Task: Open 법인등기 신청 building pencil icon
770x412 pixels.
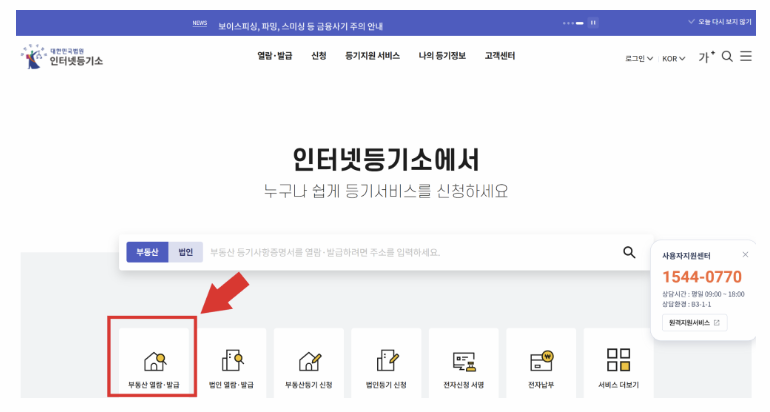Action: pyautogui.click(x=387, y=360)
